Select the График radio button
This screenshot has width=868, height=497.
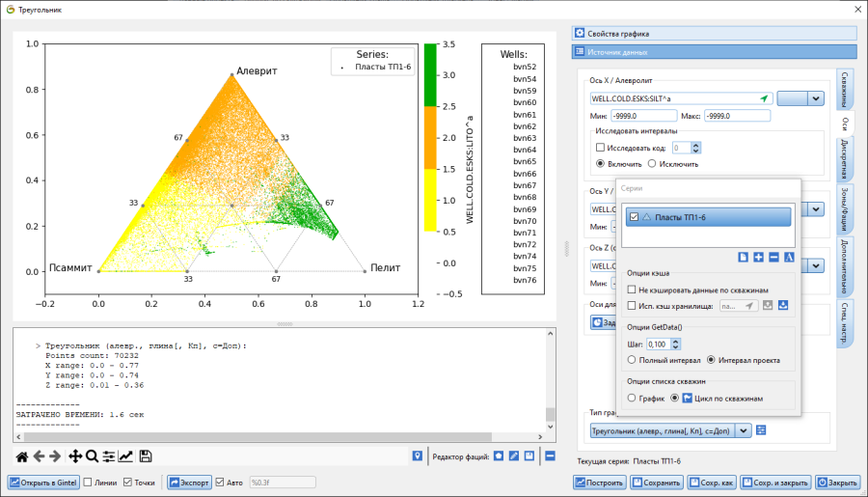coord(632,399)
